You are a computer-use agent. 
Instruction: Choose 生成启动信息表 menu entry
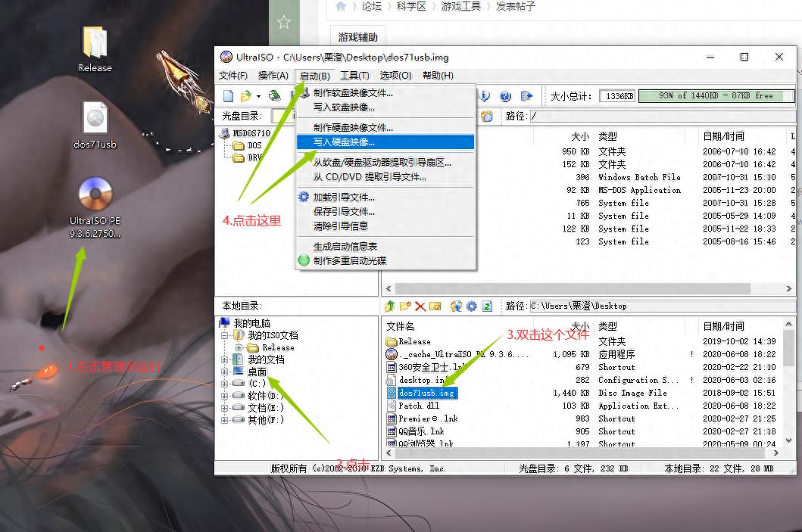pyautogui.click(x=385, y=247)
